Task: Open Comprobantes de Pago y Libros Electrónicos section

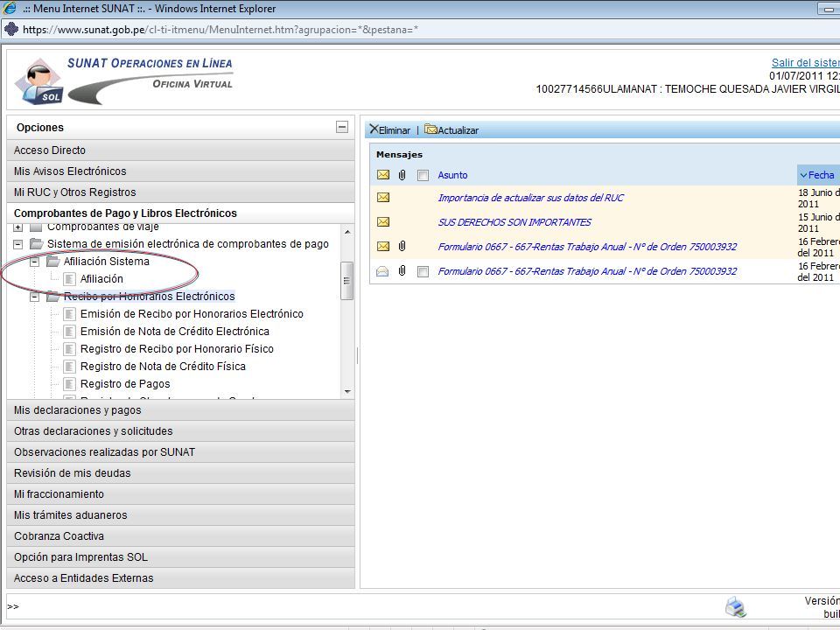Action: [x=180, y=213]
